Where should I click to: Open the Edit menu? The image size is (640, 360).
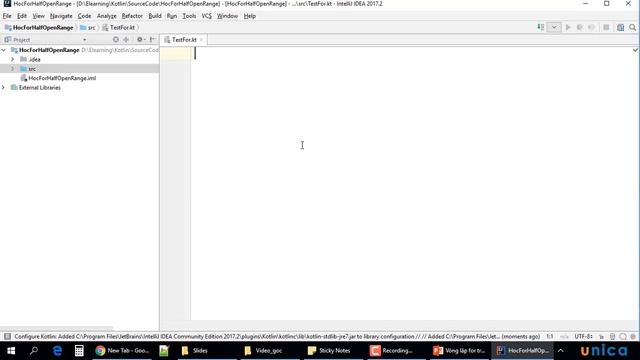22,16
